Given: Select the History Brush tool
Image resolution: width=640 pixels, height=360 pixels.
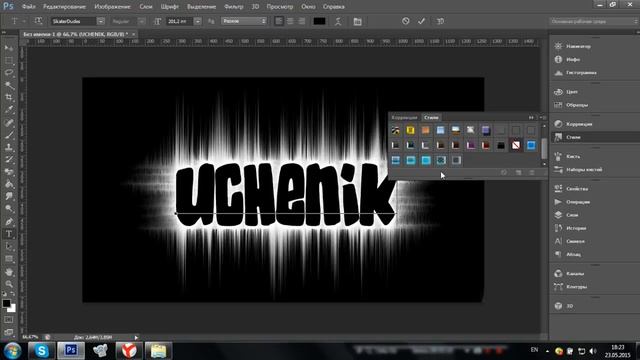Looking at the screenshot, I should coord(9,160).
